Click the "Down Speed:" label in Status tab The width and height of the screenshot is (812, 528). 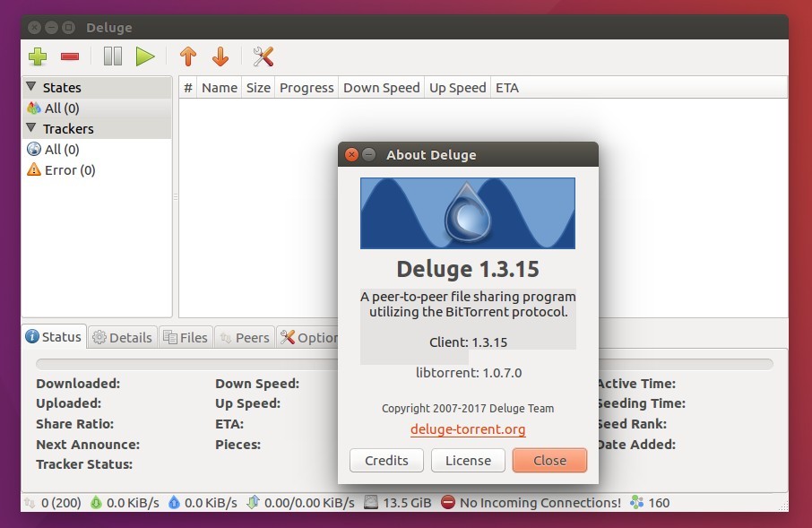(x=257, y=384)
